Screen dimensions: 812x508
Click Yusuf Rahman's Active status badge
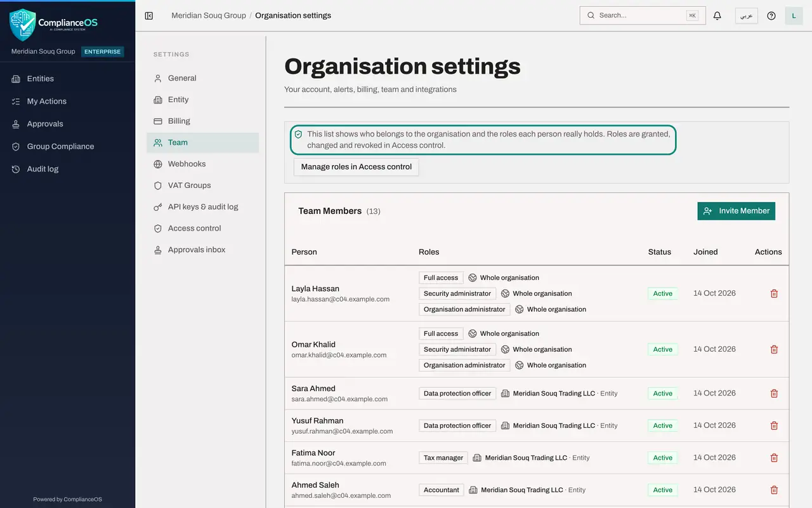point(662,425)
